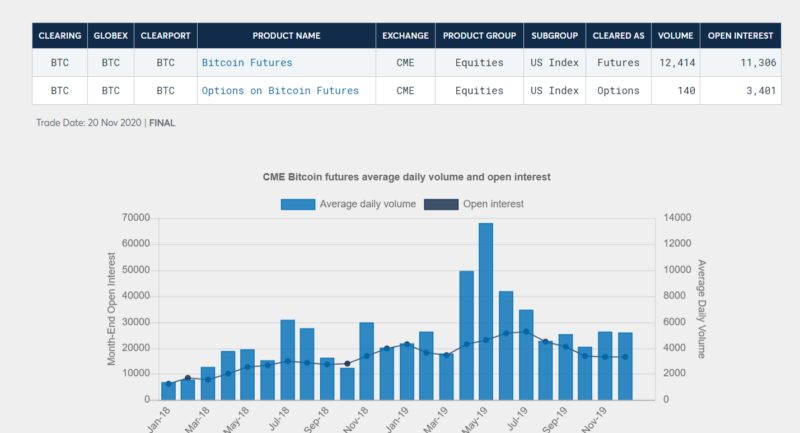Sort by VOLUME column header
Screen dimensions: 800x433
pyautogui.click(x=676, y=36)
